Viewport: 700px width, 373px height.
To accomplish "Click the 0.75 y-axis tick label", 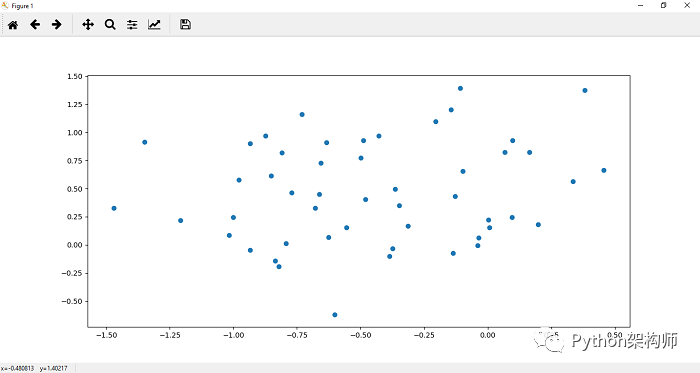I will 75,161.
